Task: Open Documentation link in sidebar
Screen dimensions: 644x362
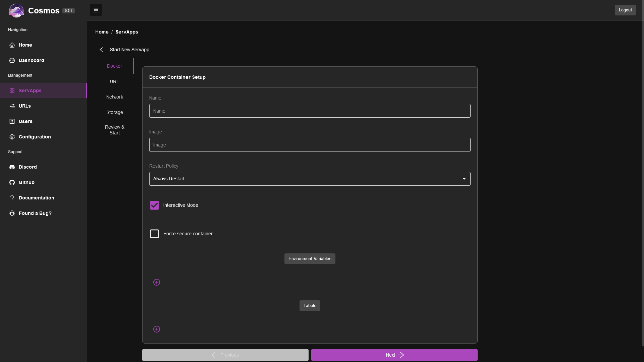Action: tap(43, 198)
